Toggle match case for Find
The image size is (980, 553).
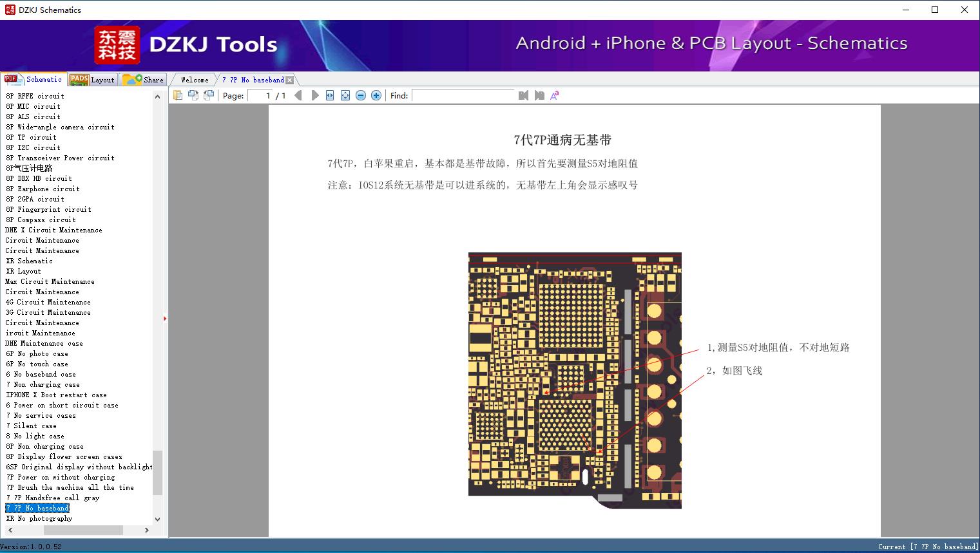tap(555, 95)
